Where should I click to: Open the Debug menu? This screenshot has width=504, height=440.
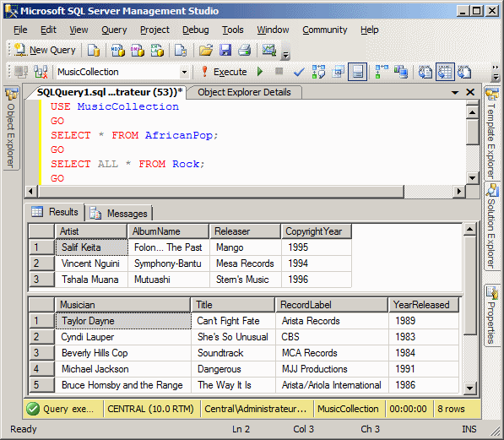pyautogui.click(x=195, y=30)
